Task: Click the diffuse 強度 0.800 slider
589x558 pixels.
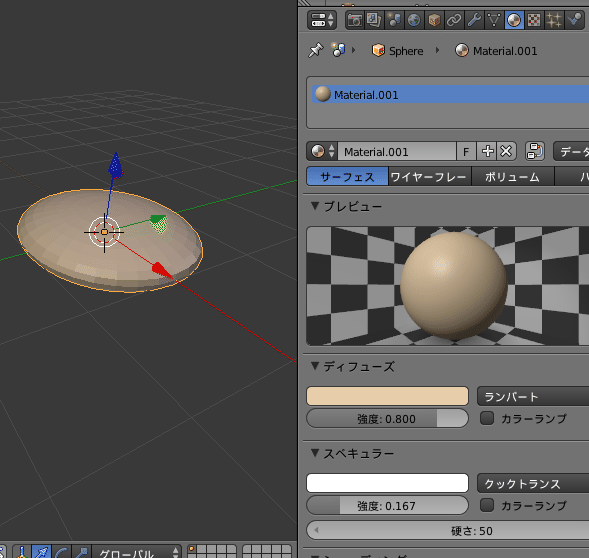Action: point(387,419)
